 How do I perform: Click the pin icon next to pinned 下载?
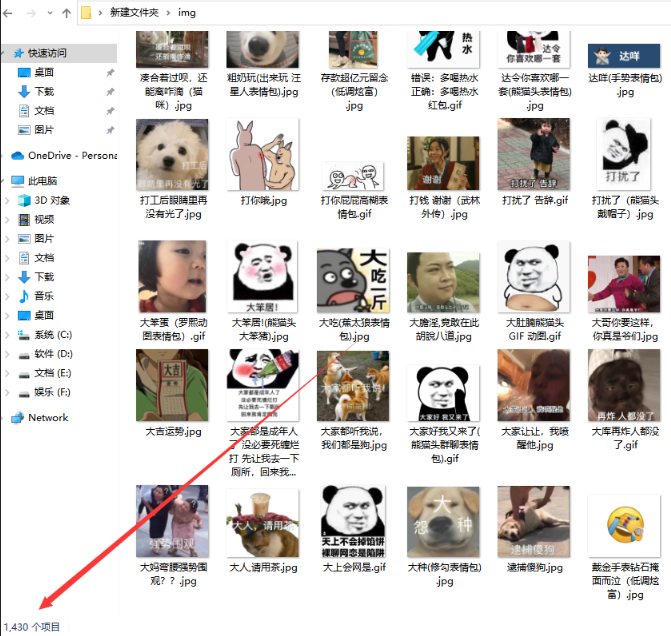pos(110,92)
